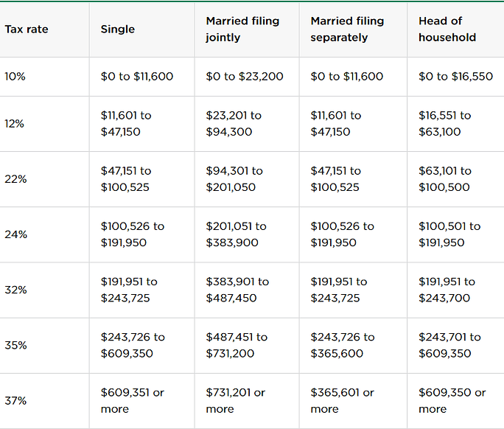Select the 35% tax rate cell
Viewport: 504px width, 429px height.
tap(15, 346)
